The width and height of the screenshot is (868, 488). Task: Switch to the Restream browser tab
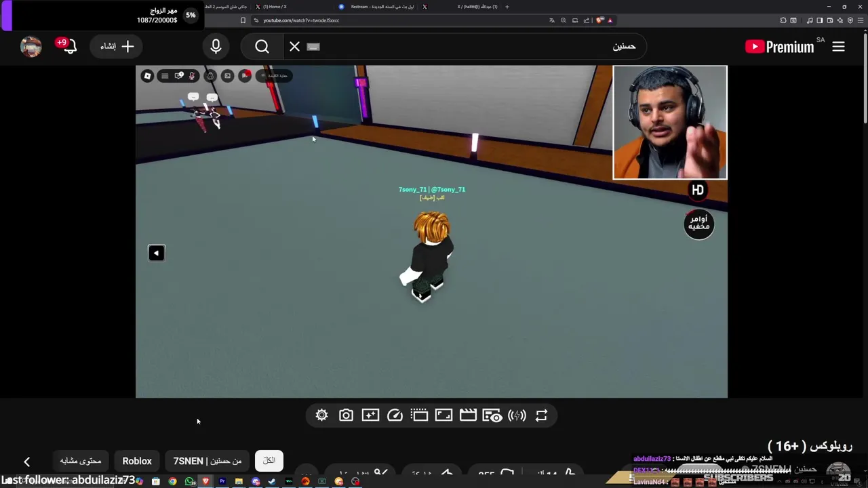pyautogui.click(x=378, y=7)
